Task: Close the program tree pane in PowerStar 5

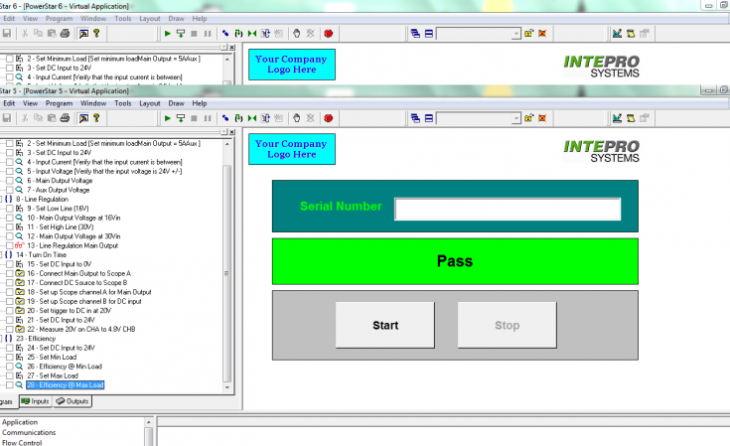Action: coord(232,132)
